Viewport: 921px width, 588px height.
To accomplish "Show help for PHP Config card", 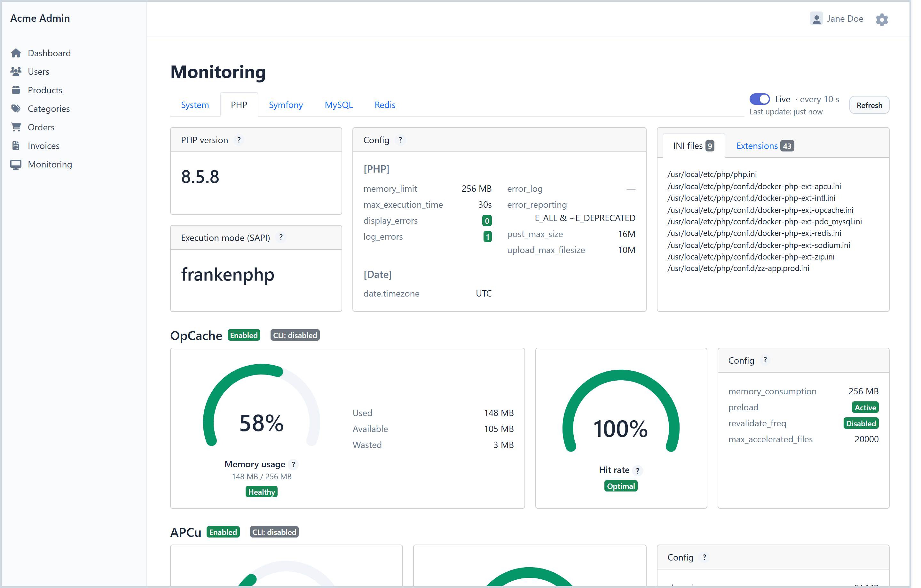I will pos(400,140).
